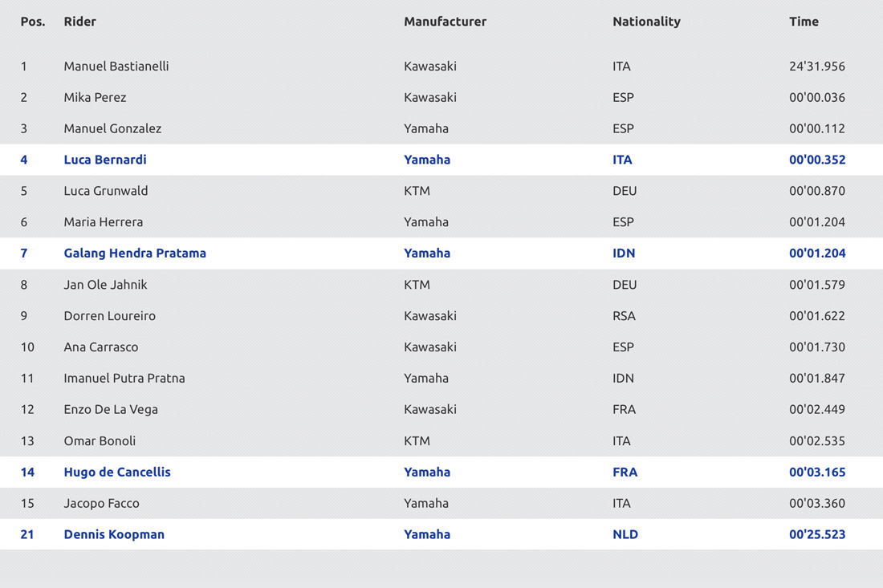
Task: Click the Time column header
Action: (804, 22)
